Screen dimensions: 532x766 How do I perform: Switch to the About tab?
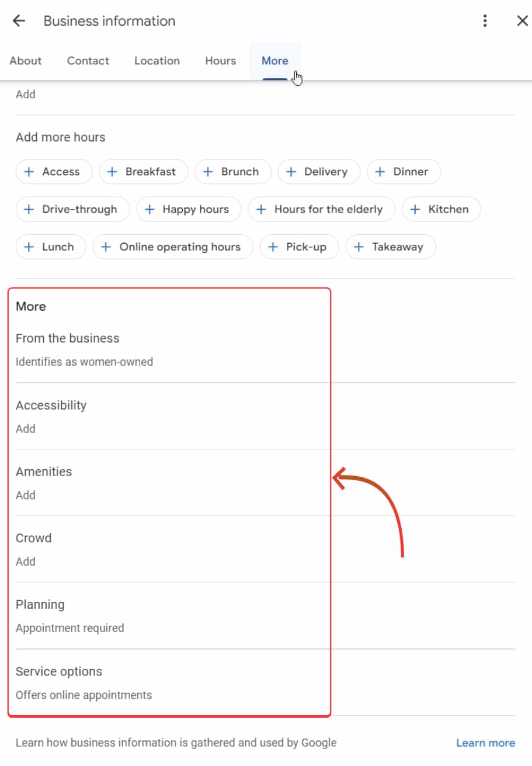tap(25, 60)
